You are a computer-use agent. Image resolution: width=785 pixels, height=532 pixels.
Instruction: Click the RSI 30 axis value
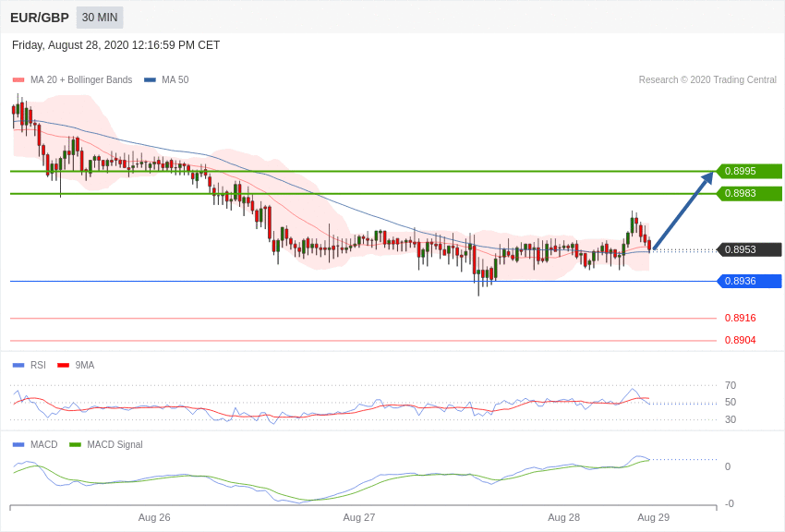731,419
